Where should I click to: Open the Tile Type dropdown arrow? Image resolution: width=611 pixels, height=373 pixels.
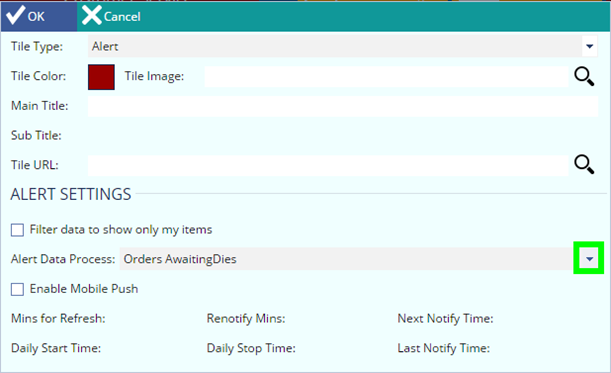[590, 46]
